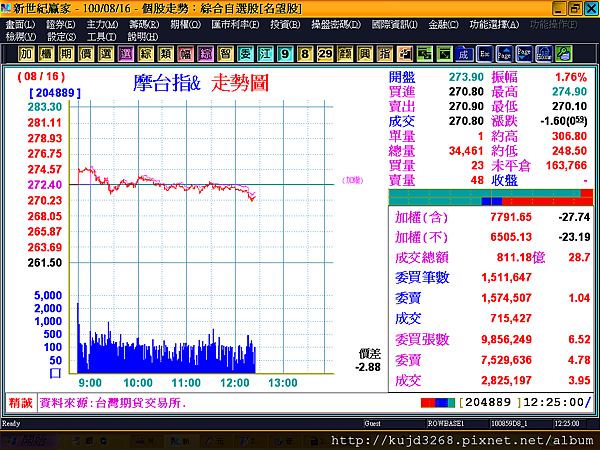
Task: Click the green key toolbar icon
Action: click(x=564, y=54)
